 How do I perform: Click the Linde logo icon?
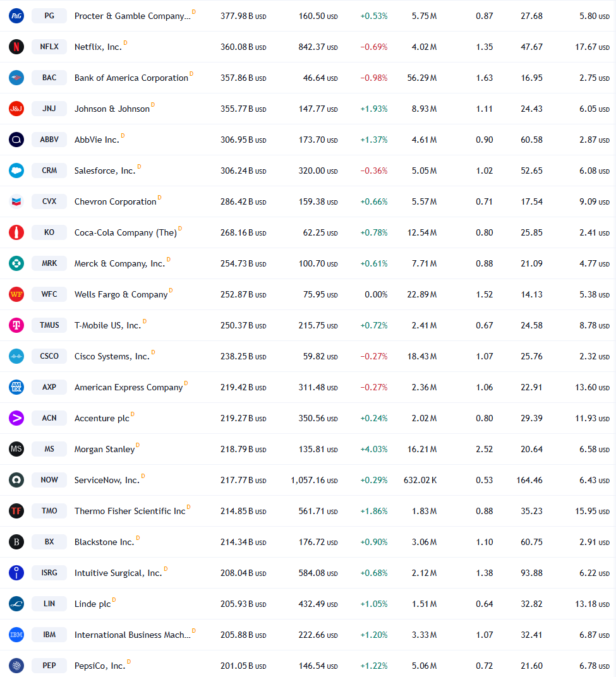coord(16,604)
